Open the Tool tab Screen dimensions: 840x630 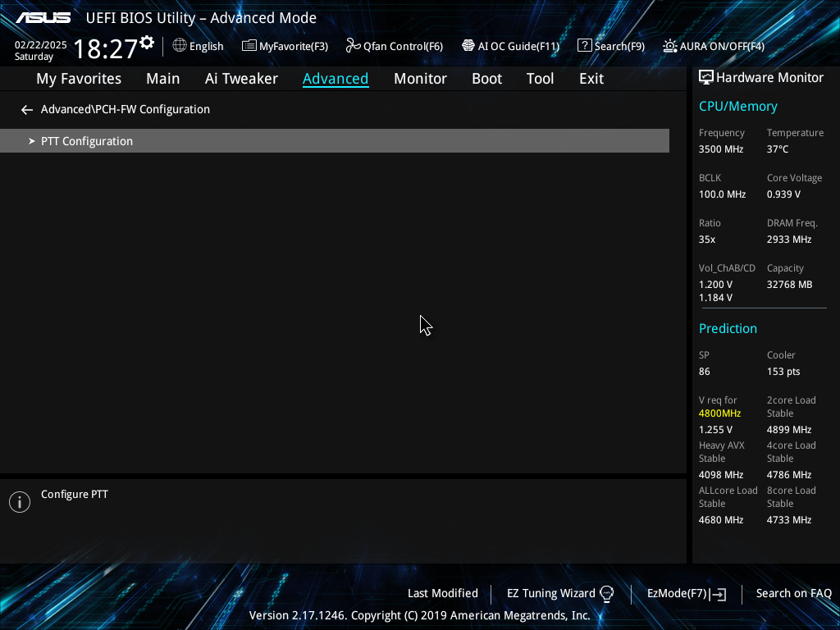pos(540,79)
